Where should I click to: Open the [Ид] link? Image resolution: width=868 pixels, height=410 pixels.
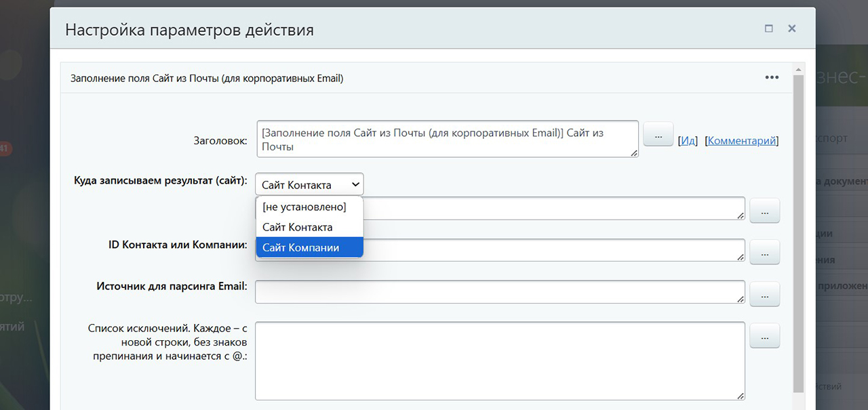pos(688,141)
